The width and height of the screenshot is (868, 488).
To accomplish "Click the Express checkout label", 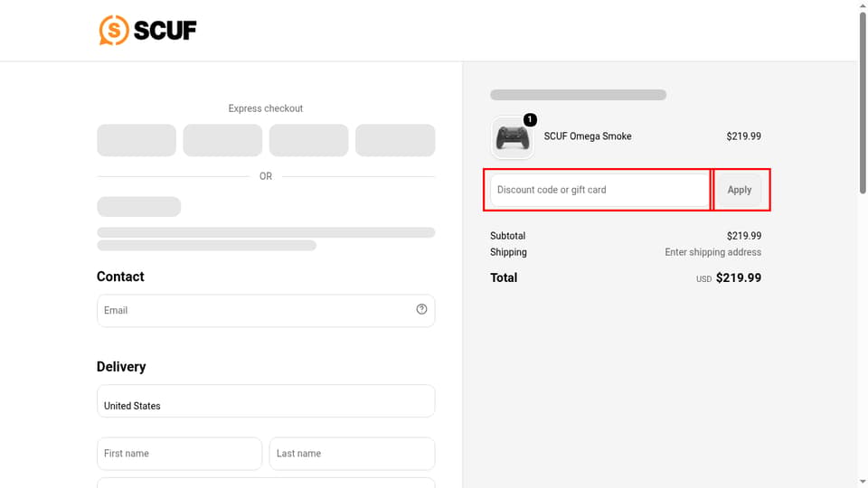I will [x=266, y=108].
